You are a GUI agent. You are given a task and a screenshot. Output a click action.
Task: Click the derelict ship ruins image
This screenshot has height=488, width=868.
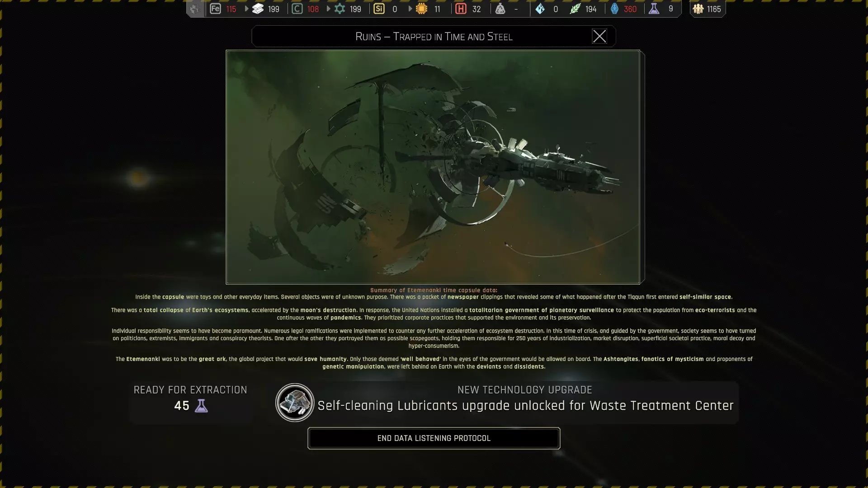point(433,167)
